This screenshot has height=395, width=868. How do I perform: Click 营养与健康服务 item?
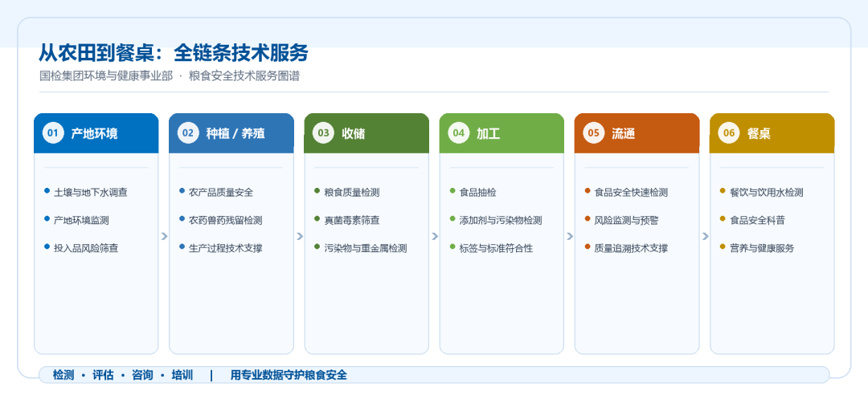(x=762, y=248)
